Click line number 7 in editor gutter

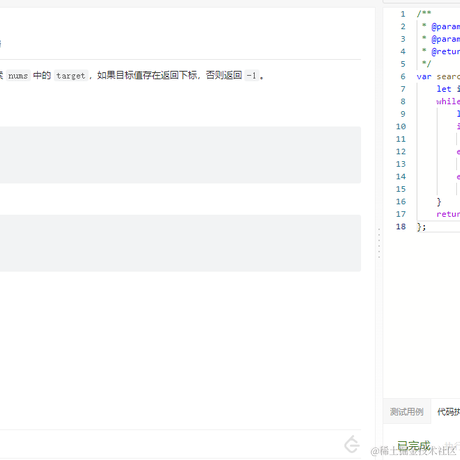[403, 89]
